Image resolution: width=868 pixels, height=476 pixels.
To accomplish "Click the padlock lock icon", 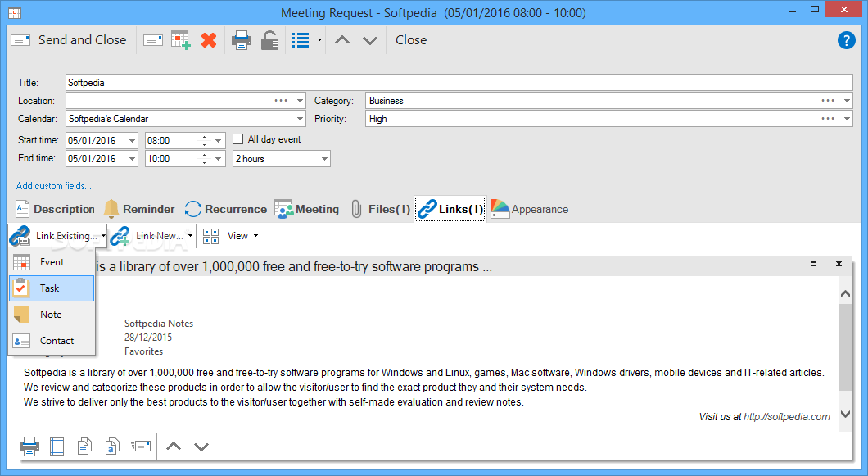I will (x=269, y=40).
